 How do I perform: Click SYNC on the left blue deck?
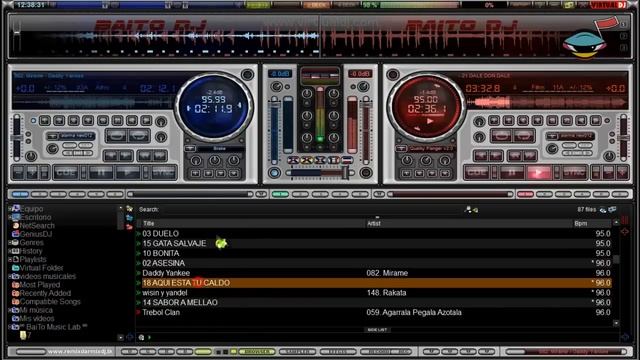pos(163,173)
